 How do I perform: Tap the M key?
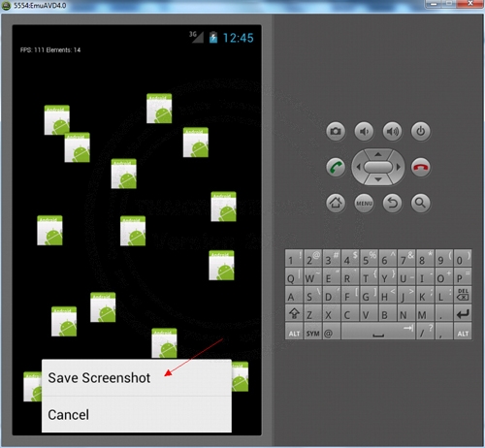tap(425, 313)
